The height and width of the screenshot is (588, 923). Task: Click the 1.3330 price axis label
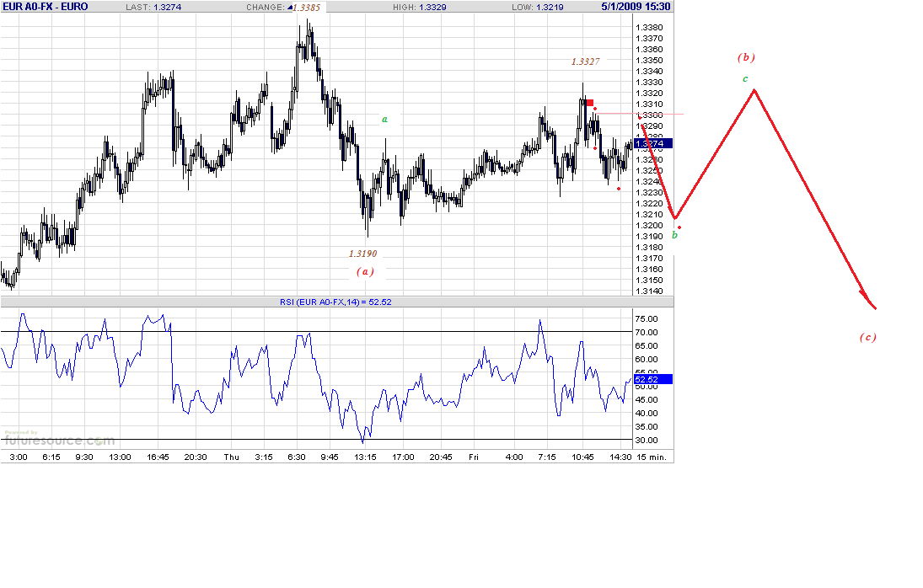(x=649, y=83)
